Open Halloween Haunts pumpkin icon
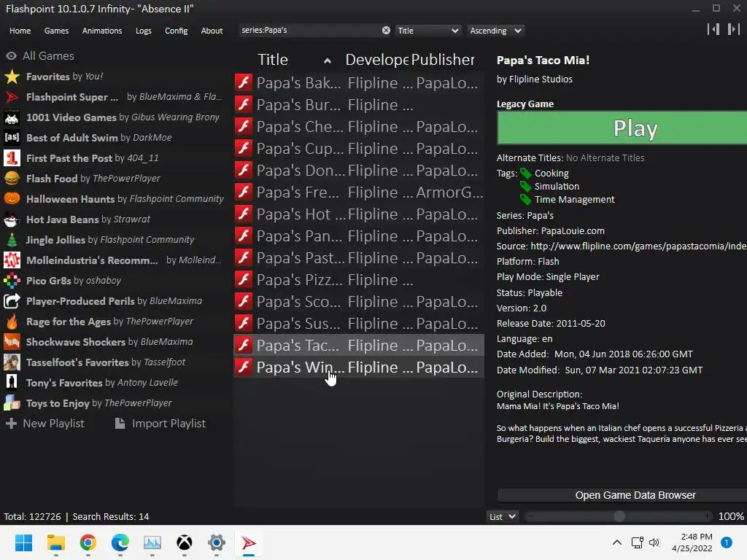The width and height of the screenshot is (747, 560). click(x=12, y=199)
